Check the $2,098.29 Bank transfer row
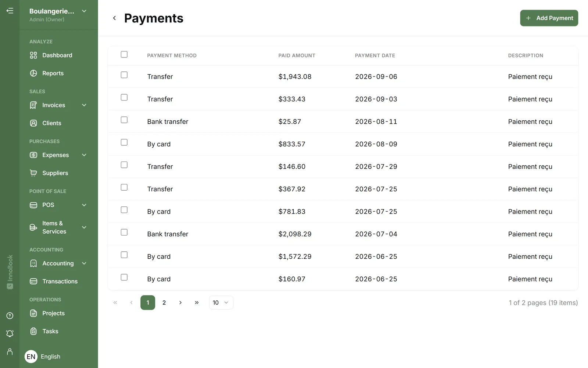The height and width of the screenshot is (368, 588). coord(124,233)
